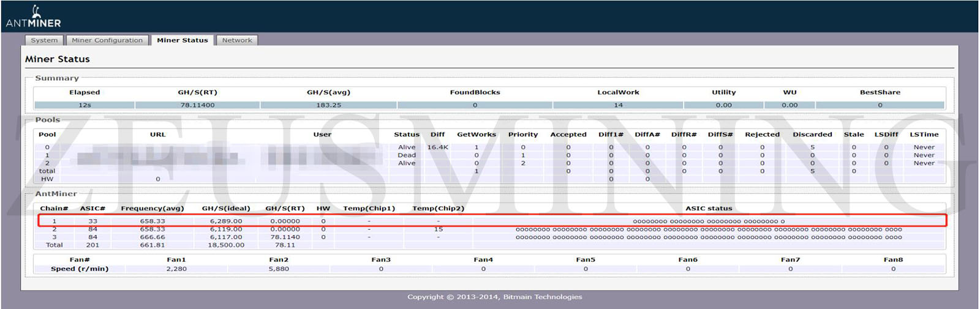Viewport: 980px width, 309px height.
Task: Click the GH/S(ideal) value 6,289.00
Action: coord(226,222)
